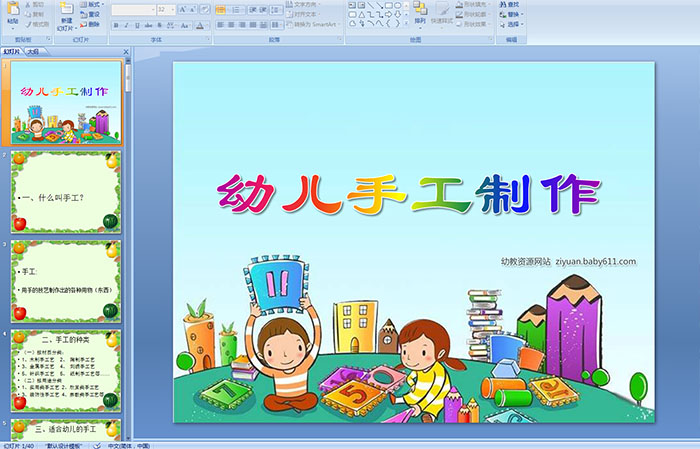The width and height of the screenshot is (700, 449).
Task: Click the Quick Styles (快速样式) button
Action: (x=442, y=15)
